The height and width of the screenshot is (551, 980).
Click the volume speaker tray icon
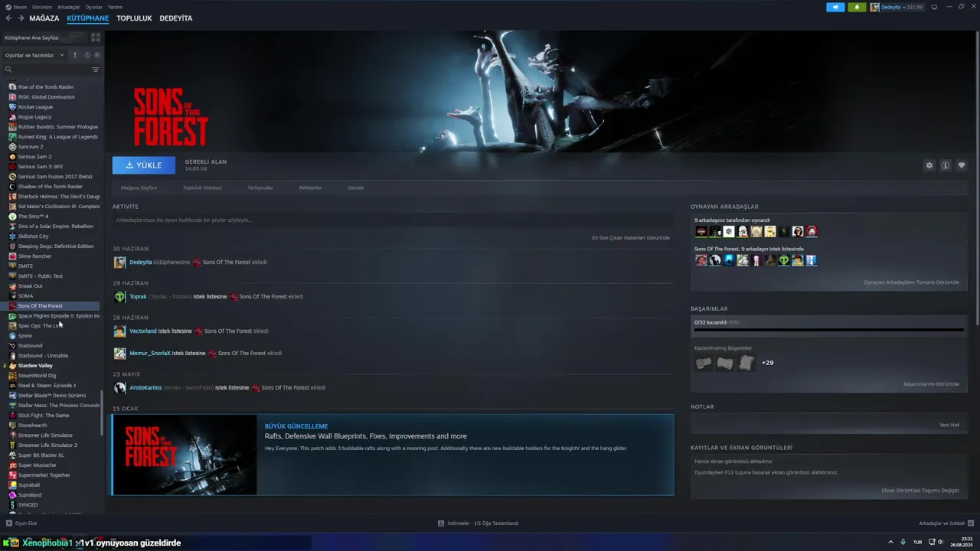click(941, 542)
